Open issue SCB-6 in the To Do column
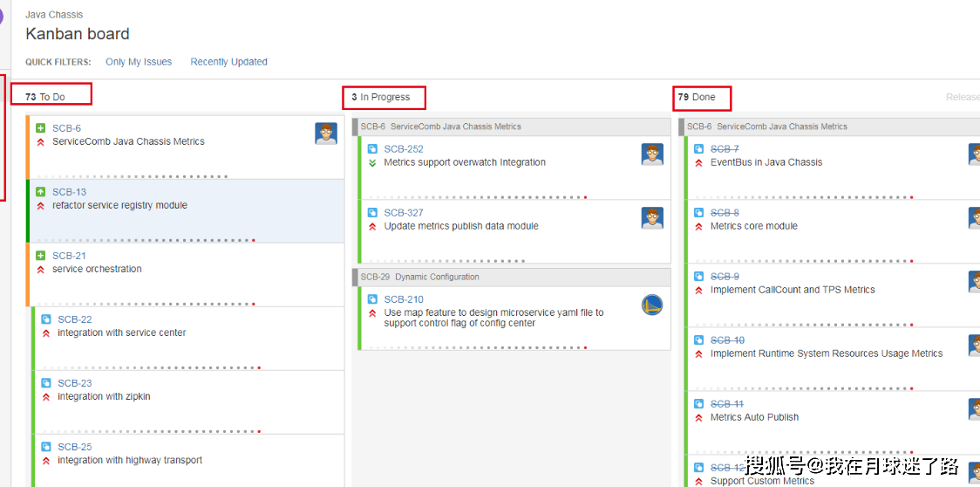 66,128
